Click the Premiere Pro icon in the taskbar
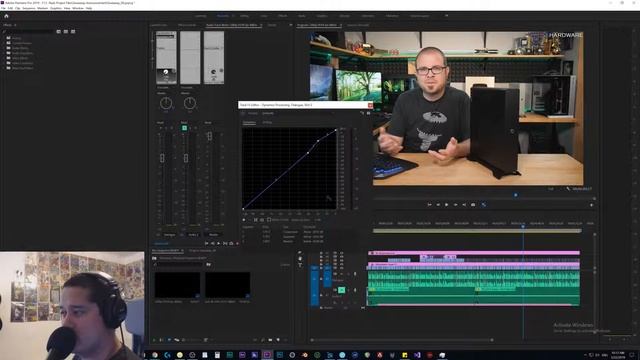The height and width of the screenshot is (360, 640). (x=267, y=355)
